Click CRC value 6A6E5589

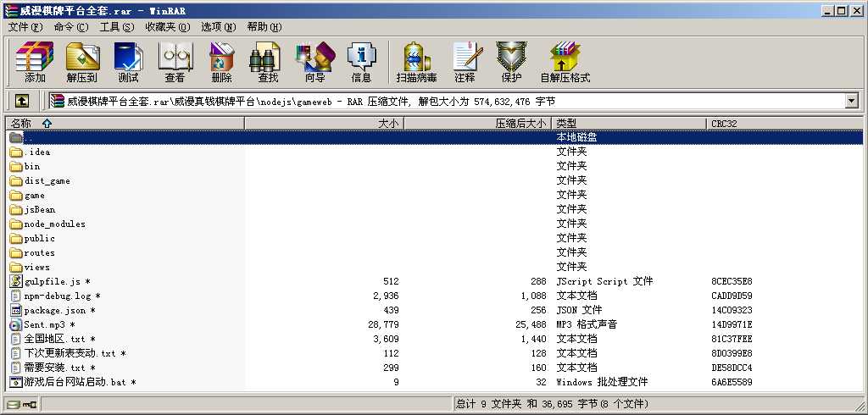pyautogui.click(x=732, y=382)
